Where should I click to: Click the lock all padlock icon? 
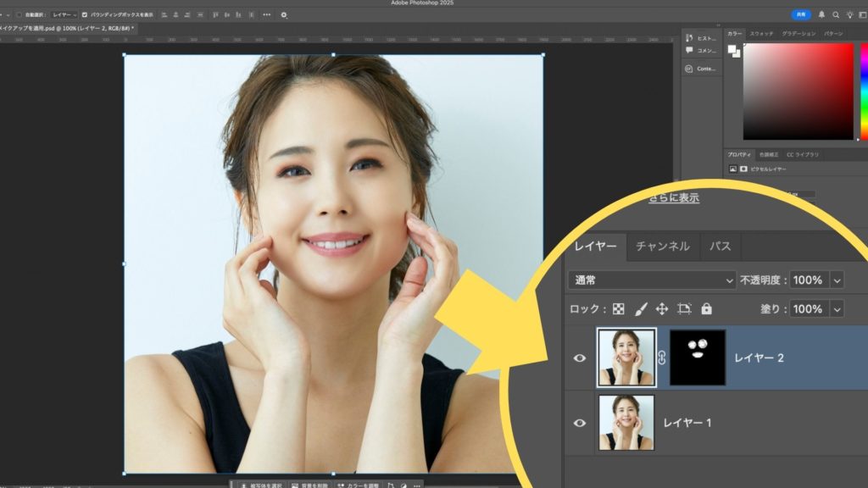click(x=707, y=309)
